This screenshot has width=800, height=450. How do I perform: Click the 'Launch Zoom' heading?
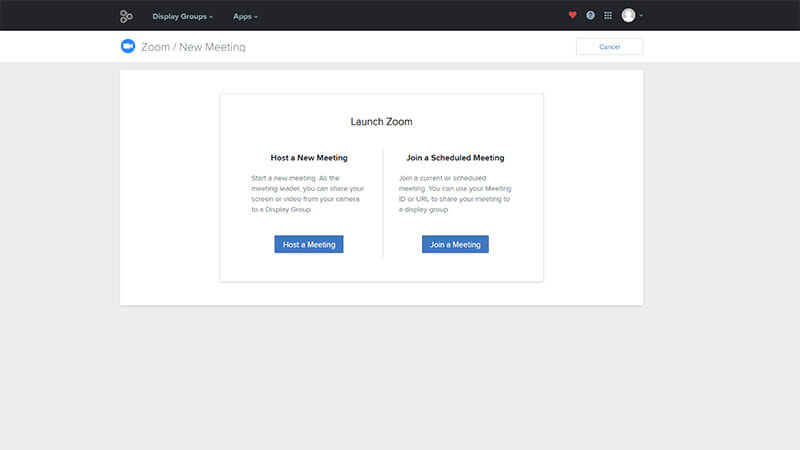tap(381, 121)
